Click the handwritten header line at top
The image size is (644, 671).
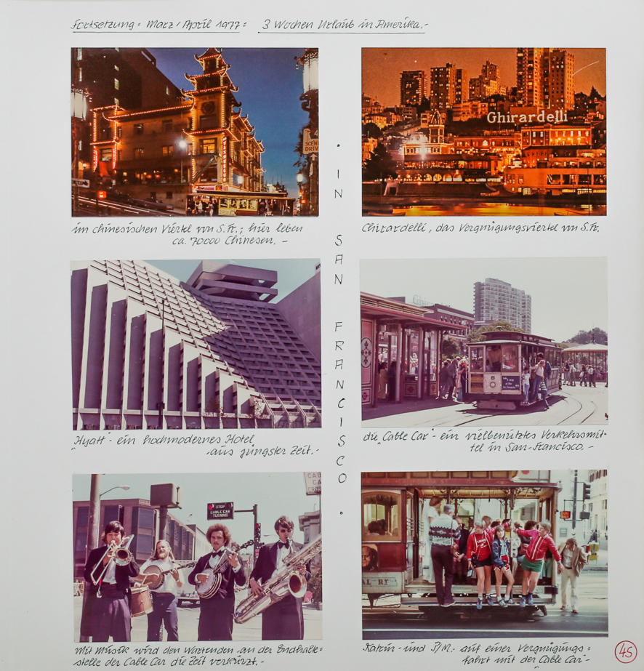click(x=249, y=25)
